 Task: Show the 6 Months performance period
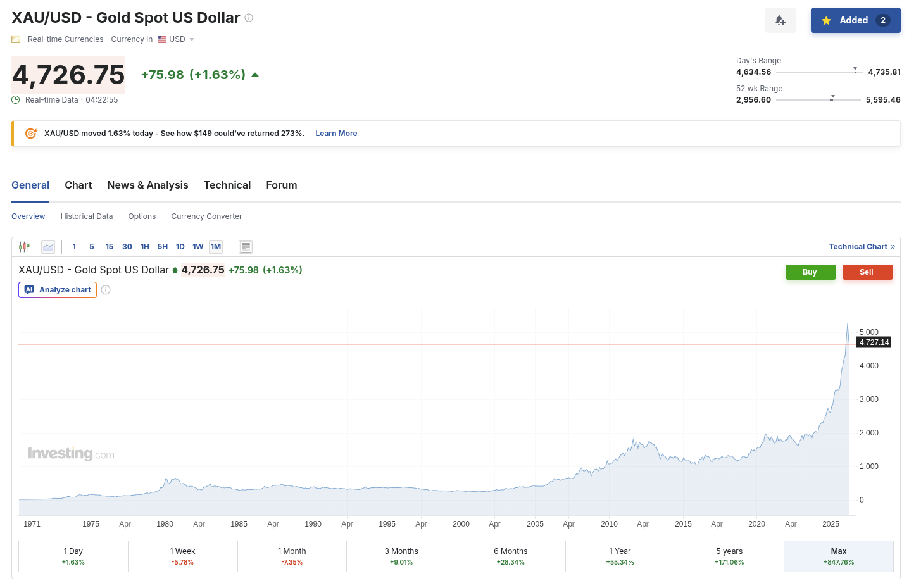point(511,556)
